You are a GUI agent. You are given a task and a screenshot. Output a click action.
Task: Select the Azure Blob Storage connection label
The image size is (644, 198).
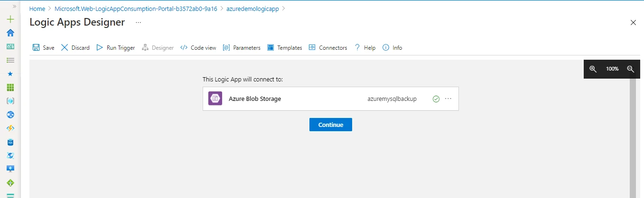pyautogui.click(x=255, y=99)
